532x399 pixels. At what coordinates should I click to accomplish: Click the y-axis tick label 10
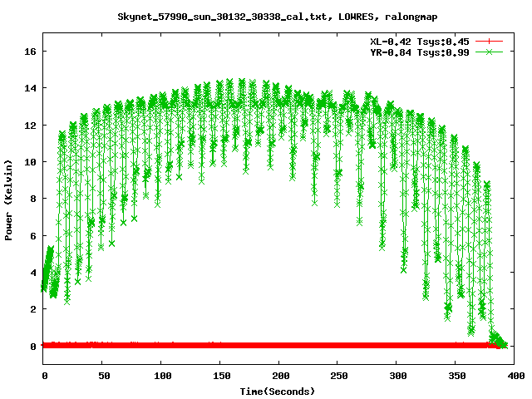30,162
